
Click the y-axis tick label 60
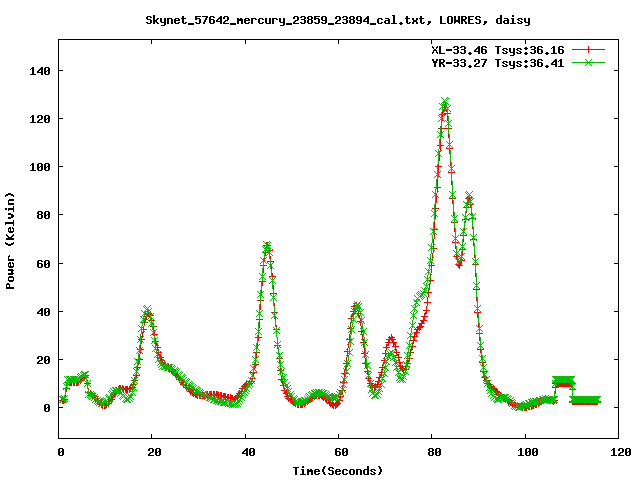click(43, 264)
